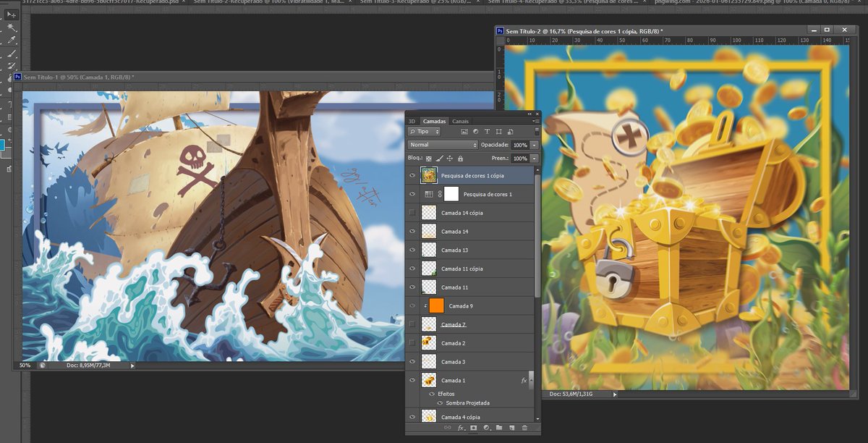Click create adjustment layer icon
The width and height of the screenshot is (868, 443).
point(487,429)
